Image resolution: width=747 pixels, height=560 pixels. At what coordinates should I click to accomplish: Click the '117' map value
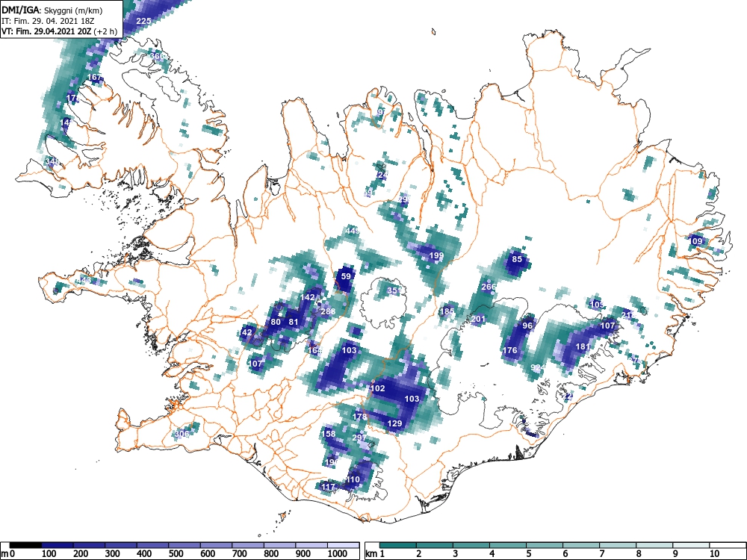pyautogui.click(x=328, y=487)
